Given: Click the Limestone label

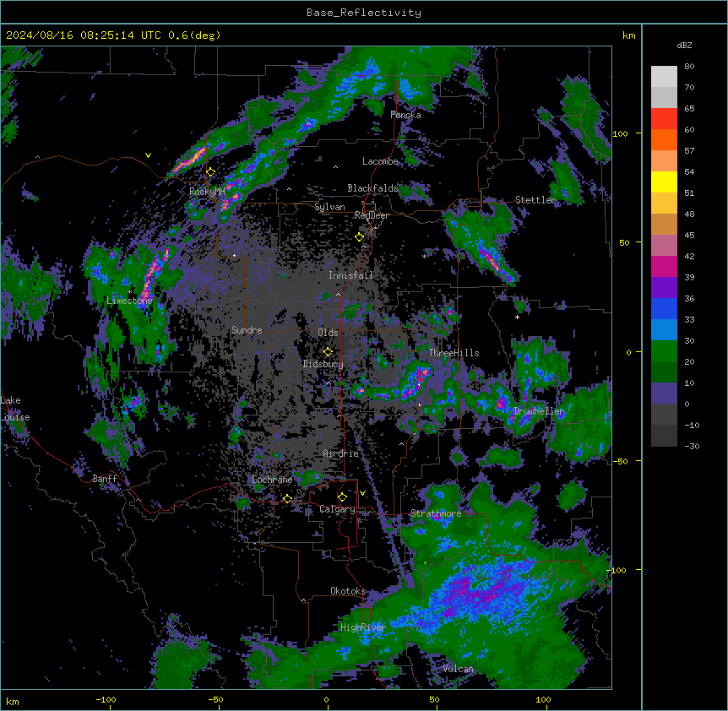Looking at the screenshot, I should click(129, 301).
